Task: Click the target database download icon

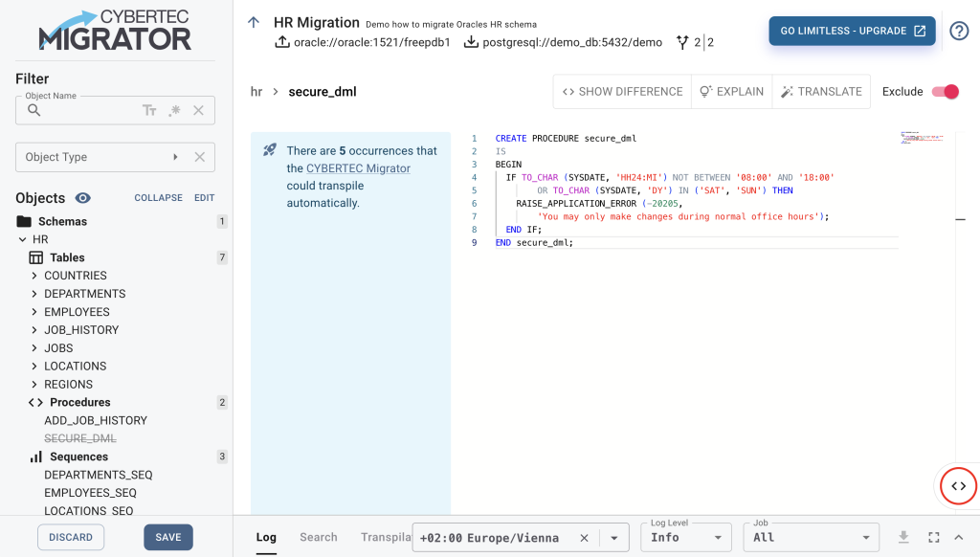Action: 471,42
